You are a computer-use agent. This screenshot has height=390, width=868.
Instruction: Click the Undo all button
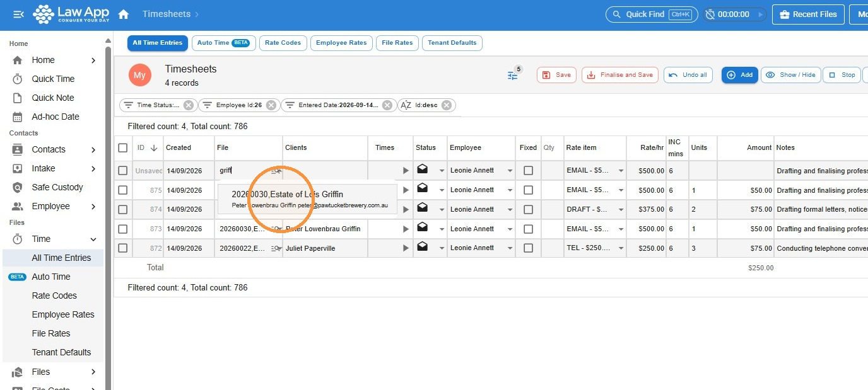pos(688,75)
